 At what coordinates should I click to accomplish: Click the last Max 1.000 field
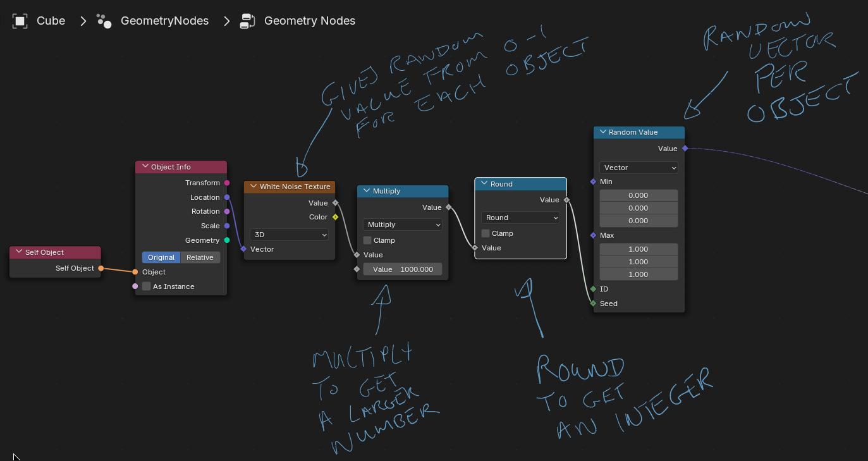(639, 274)
